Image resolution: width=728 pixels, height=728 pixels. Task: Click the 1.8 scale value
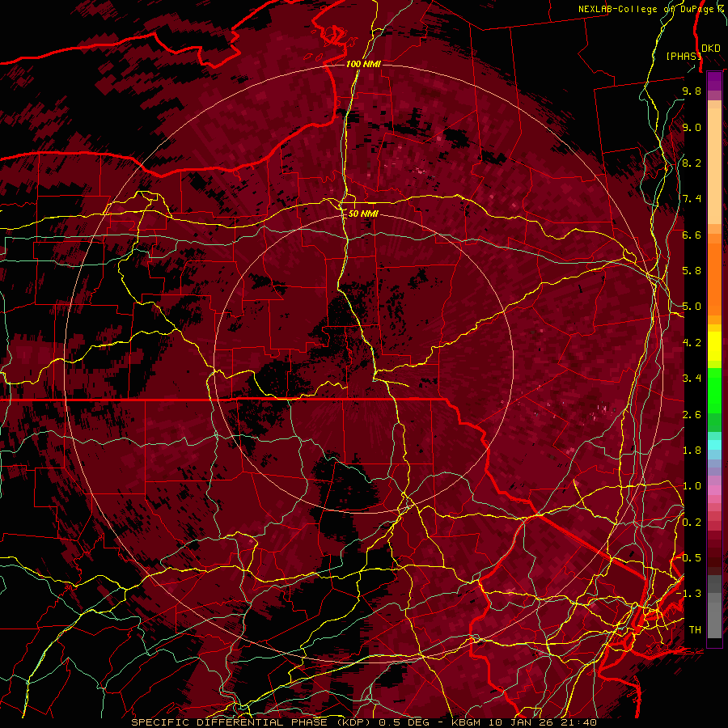coord(692,451)
